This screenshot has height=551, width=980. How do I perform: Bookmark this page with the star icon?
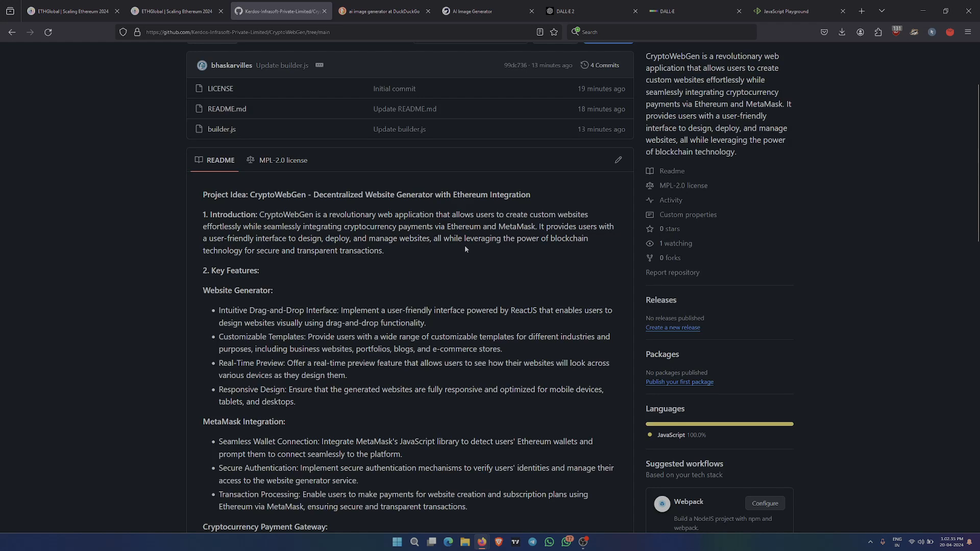click(x=554, y=32)
